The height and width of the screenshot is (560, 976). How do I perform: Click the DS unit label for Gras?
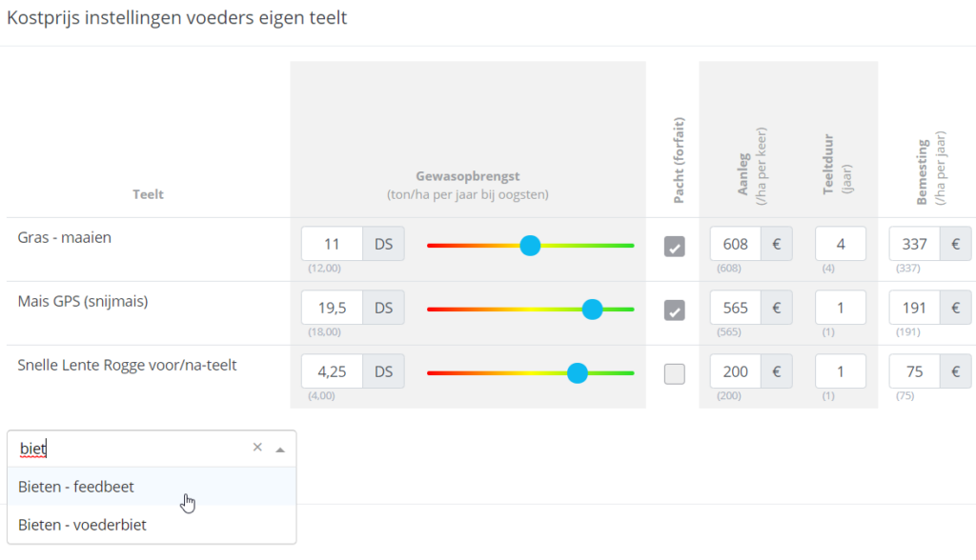(x=383, y=244)
